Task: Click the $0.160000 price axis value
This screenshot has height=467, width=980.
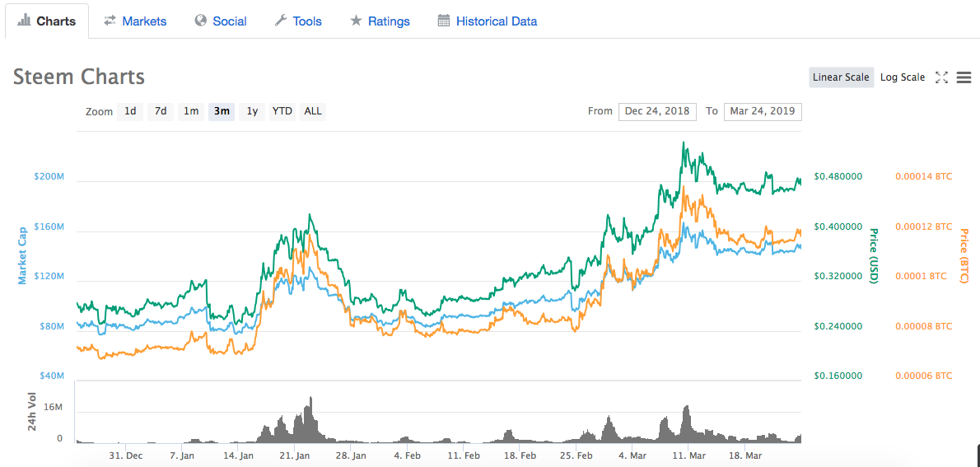Action: [x=838, y=376]
